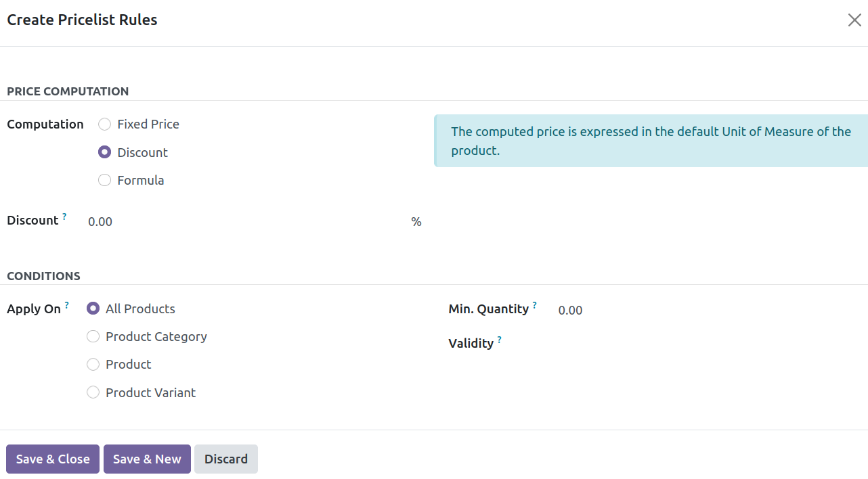This screenshot has width=868, height=479.
Task: Click the Unit of Measure info banner
Action: click(x=650, y=141)
